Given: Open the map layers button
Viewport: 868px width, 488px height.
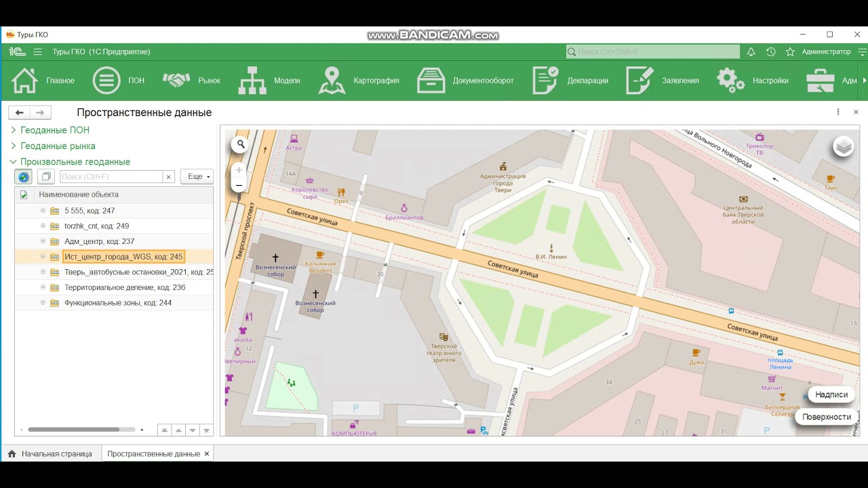Looking at the screenshot, I should 843,146.
